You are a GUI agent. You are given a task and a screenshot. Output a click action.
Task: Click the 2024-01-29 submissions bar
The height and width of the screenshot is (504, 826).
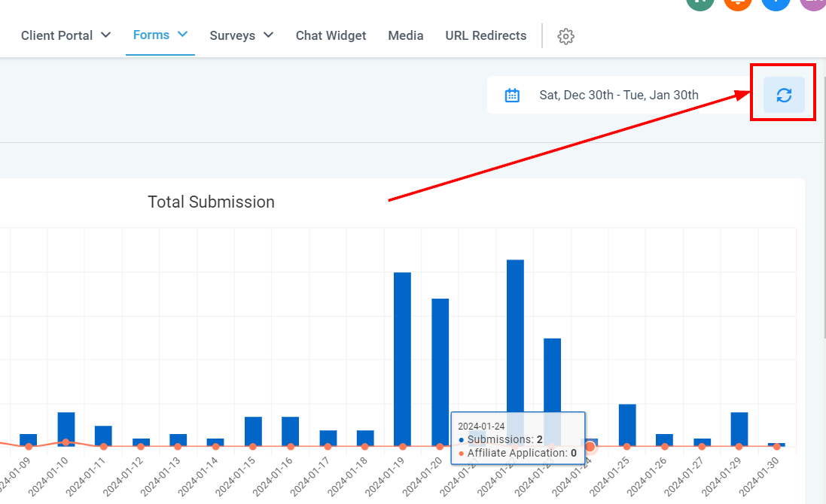pos(739,429)
